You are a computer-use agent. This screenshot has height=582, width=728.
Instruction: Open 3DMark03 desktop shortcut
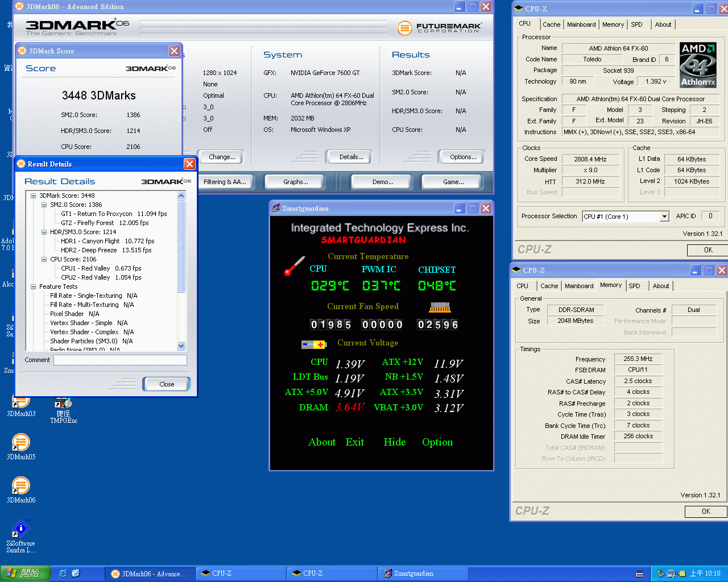click(x=21, y=406)
